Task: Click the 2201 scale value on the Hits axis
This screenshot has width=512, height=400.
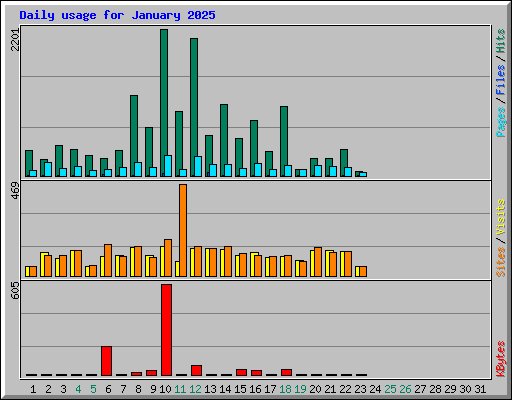Action: click(16, 40)
